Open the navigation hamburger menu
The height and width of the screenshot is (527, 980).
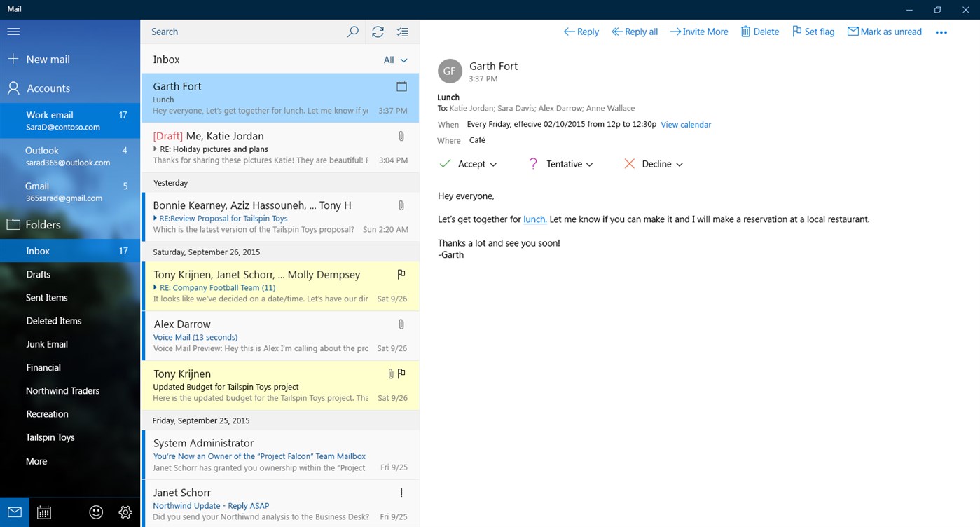(13, 31)
